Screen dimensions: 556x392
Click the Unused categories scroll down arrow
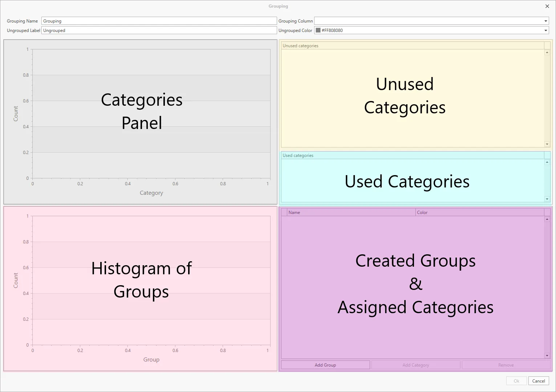[547, 144]
